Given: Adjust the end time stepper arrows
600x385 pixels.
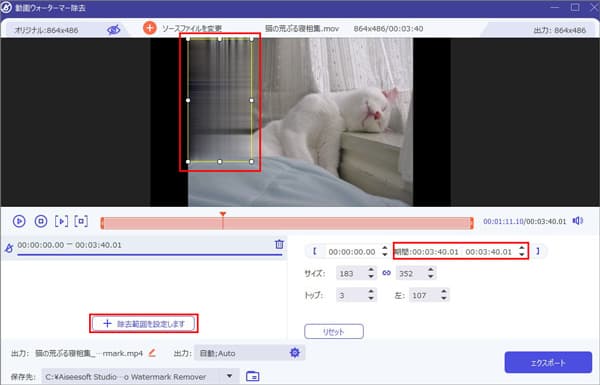Looking at the screenshot, I should pos(522,251).
